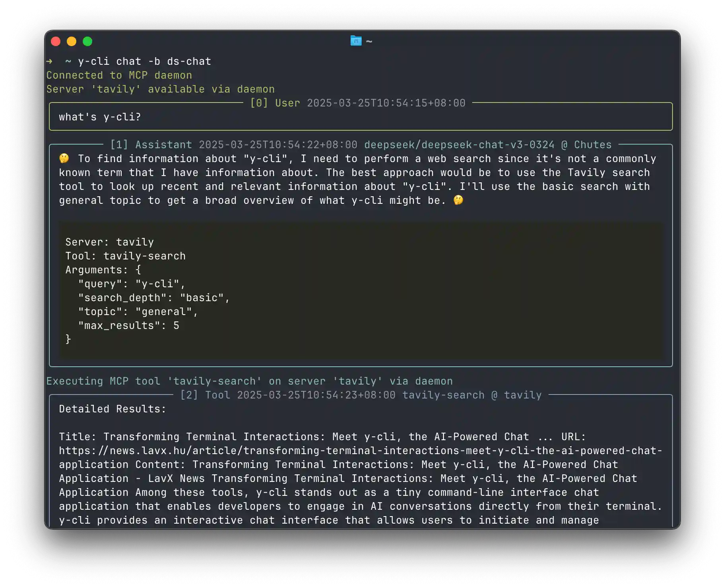Screen dimensions: 725x588
Task: Click the "Executing MCP tool 'tavily-search'" status line
Action: click(250, 381)
